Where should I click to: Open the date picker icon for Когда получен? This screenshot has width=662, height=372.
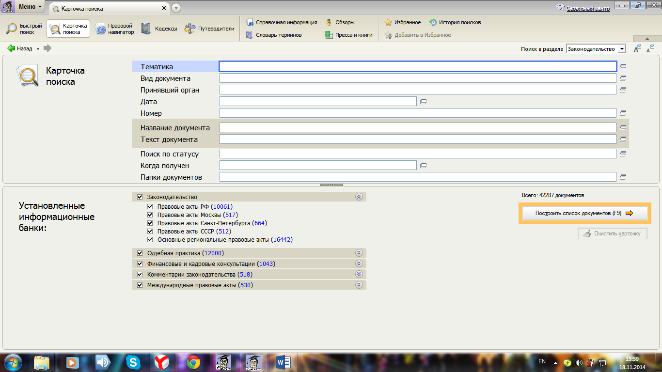(423, 166)
